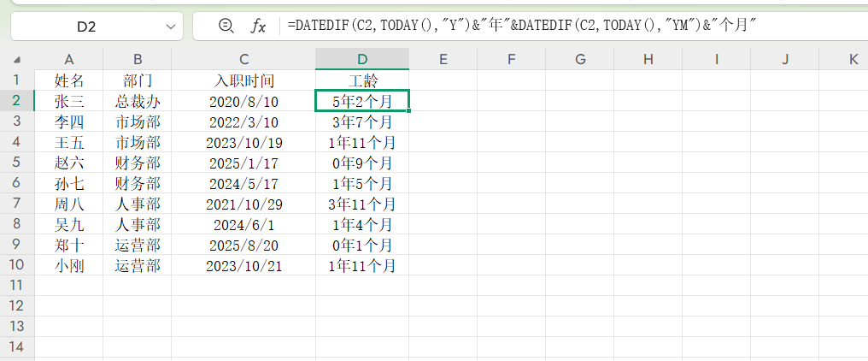Expand the Name Box dropdown arrow
The width and height of the screenshot is (868, 361).
170,27
